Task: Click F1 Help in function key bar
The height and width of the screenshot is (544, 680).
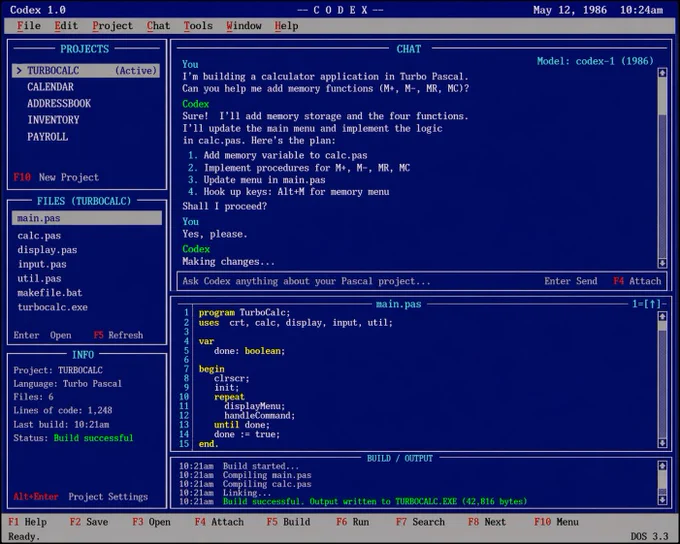Action: (x=27, y=522)
